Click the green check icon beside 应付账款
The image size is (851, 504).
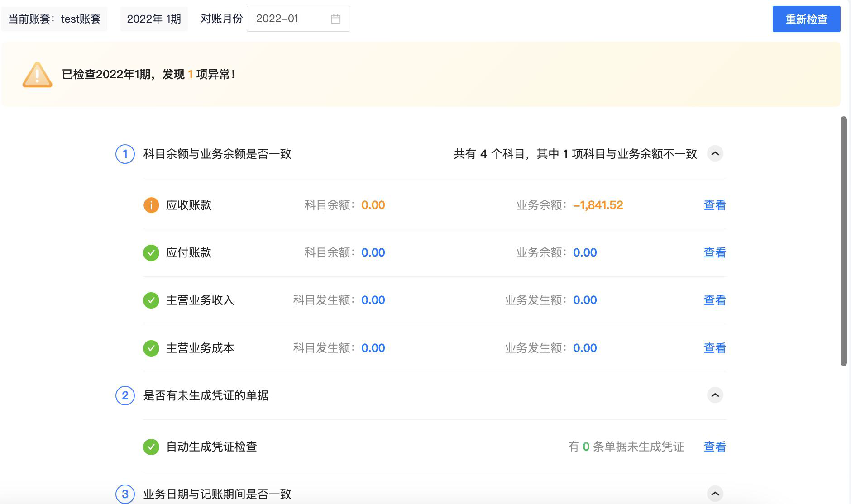point(151,253)
